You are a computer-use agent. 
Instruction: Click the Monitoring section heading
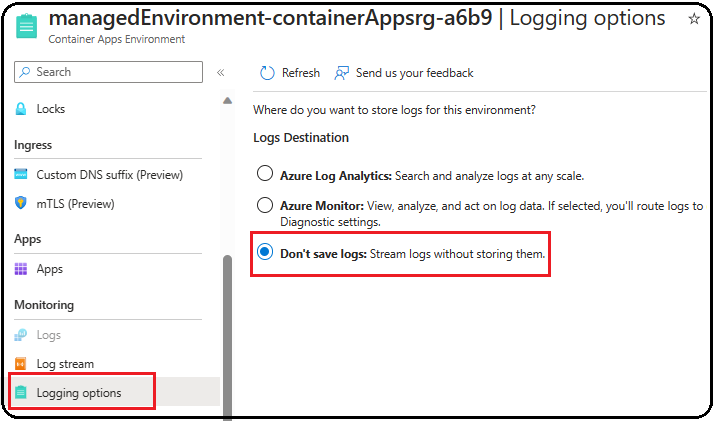(44, 305)
